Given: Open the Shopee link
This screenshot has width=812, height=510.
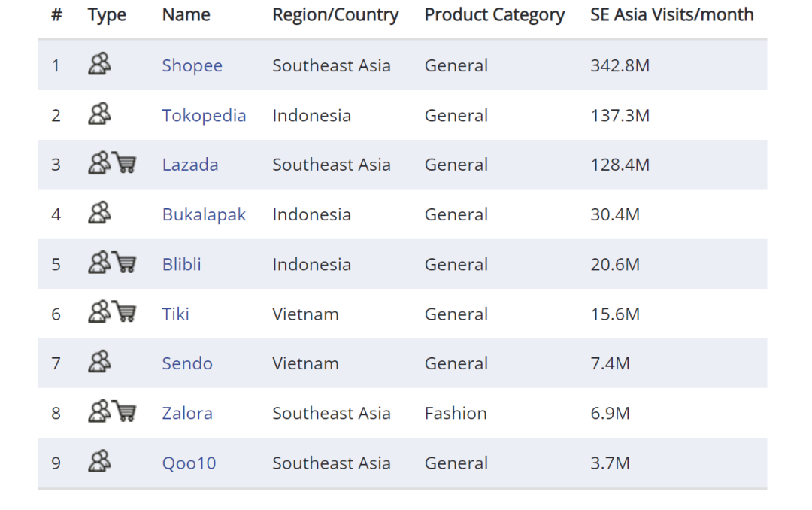Looking at the screenshot, I should 192,66.
